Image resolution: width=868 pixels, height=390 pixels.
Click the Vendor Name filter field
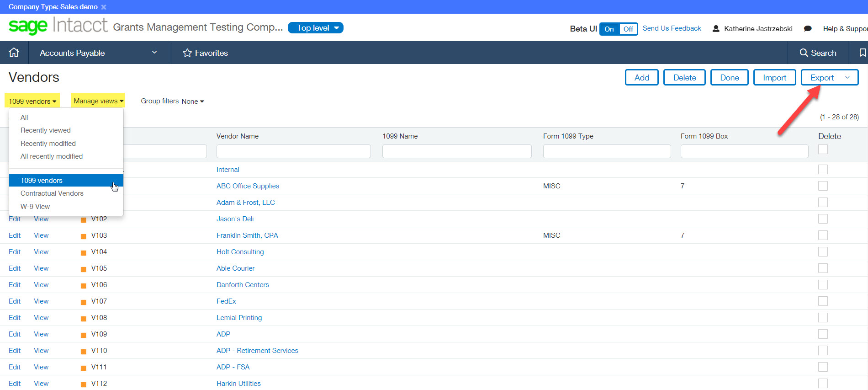click(293, 151)
